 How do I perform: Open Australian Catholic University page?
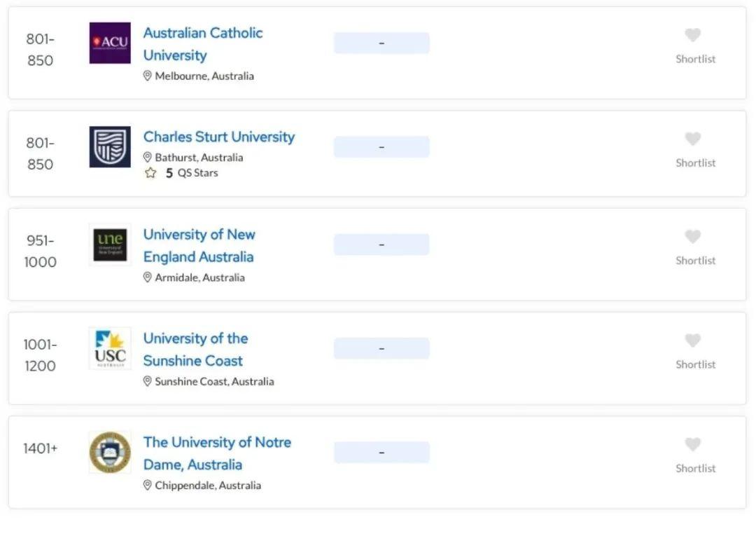point(203,43)
